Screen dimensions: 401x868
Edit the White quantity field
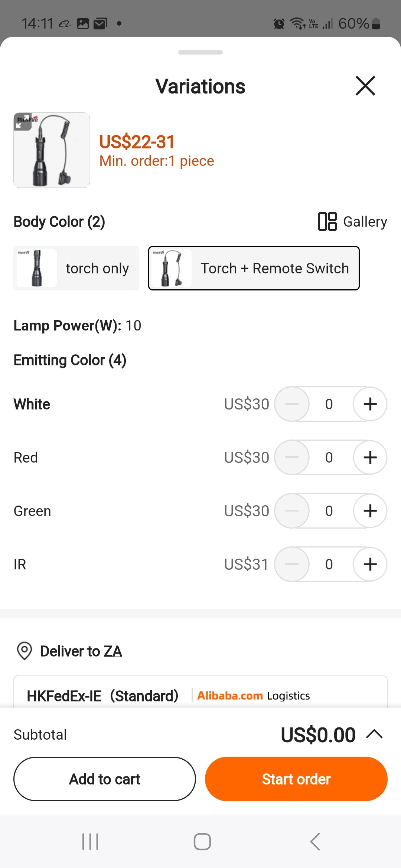[329, 404]
